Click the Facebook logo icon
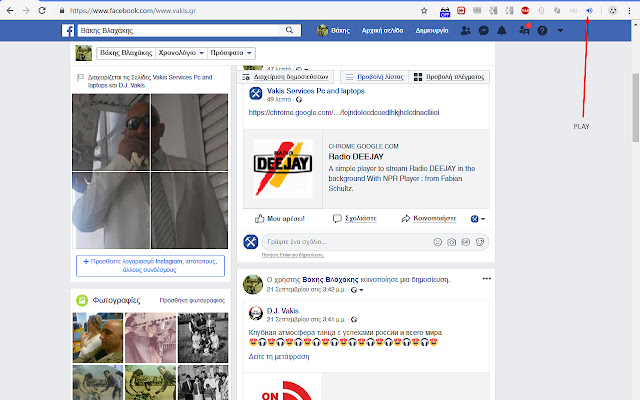Viewport: 640px width, 400px height. coord(68,31)
